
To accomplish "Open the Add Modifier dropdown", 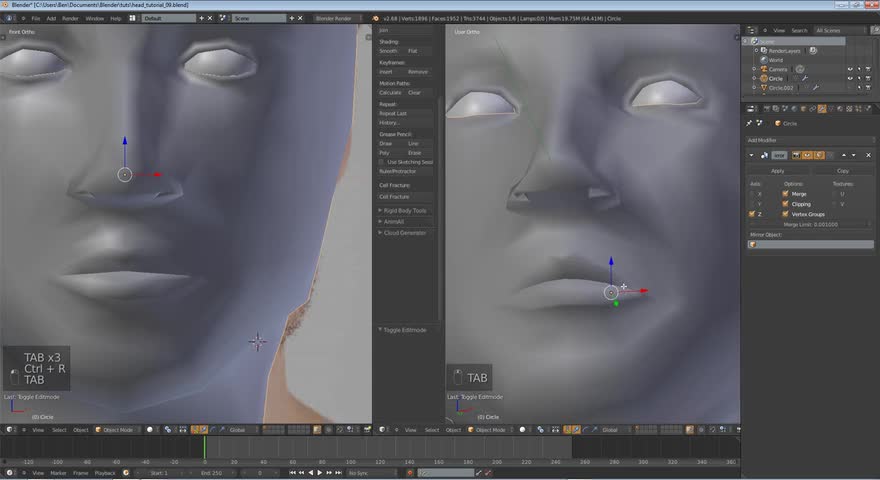I will pyautogui.click(x=810, y=140).
